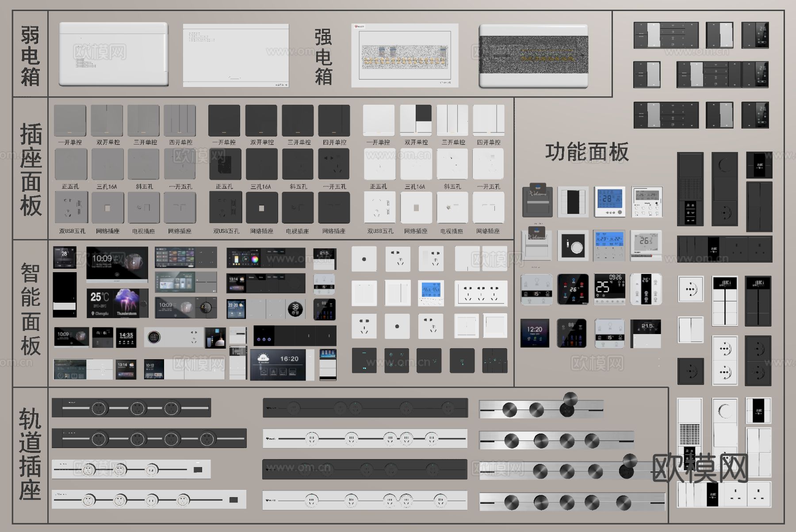Viewport: 796px width, 532px height.
Task: Click 双USB五孔 label under the gray socket
Action: click(72, 231)
